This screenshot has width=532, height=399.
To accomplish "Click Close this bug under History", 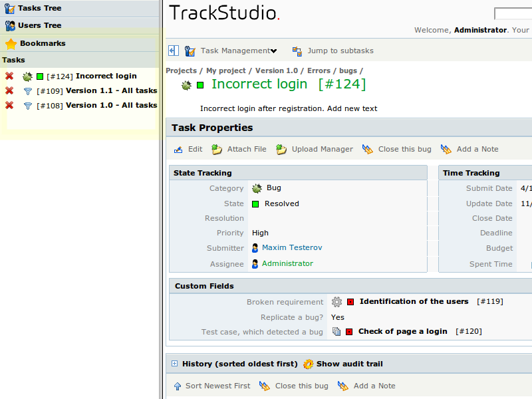I will tap(302, 386).
